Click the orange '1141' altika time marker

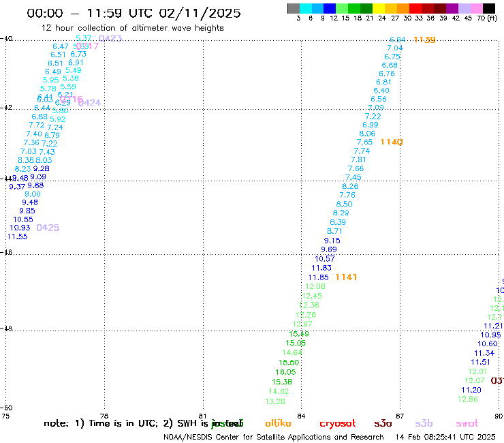(346, 277)
